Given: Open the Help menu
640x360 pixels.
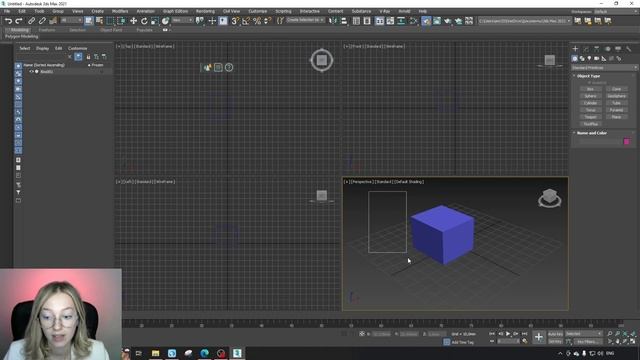Looking at the screenshot, I should pos(423,11).
